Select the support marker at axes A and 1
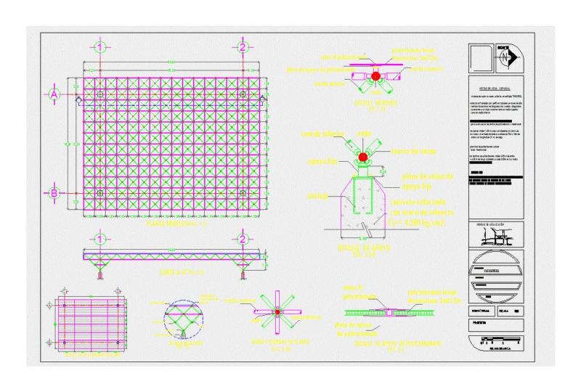The width and height of the screenshot is (581, 392). pyautogui.click(x=100, y=94)
